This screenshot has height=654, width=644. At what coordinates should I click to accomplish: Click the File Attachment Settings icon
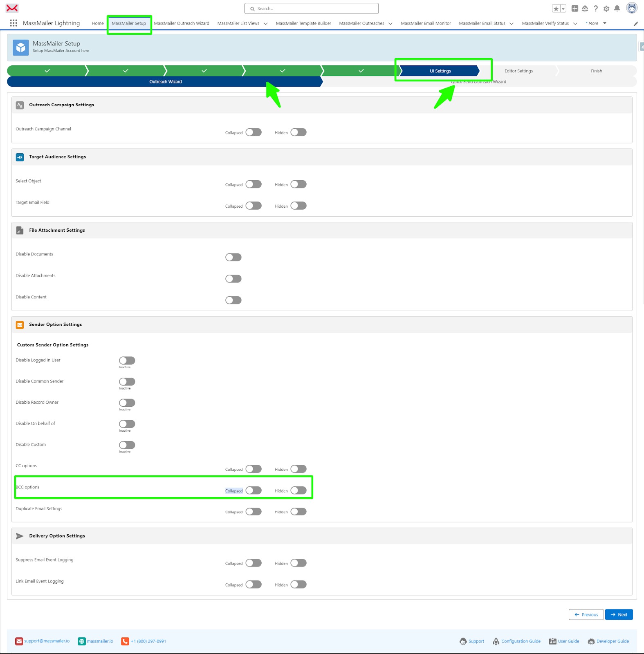pos(20,231)
